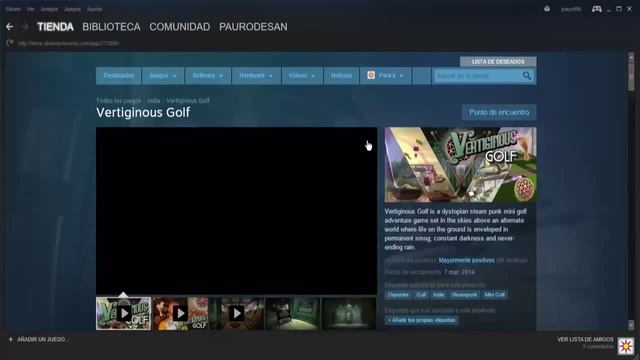Select the Steampunk tag
The height and width of the screenshot is (360, 640).
(x=464, y=295)
